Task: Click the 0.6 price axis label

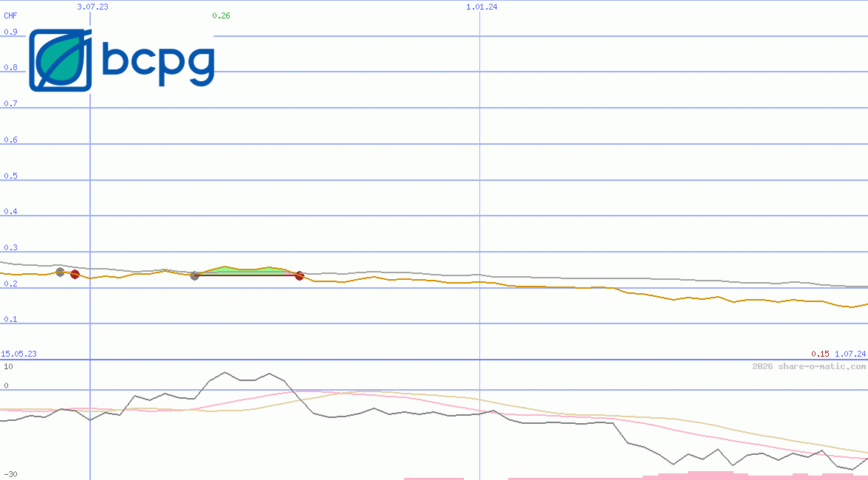Action: [x=10, y=140]
